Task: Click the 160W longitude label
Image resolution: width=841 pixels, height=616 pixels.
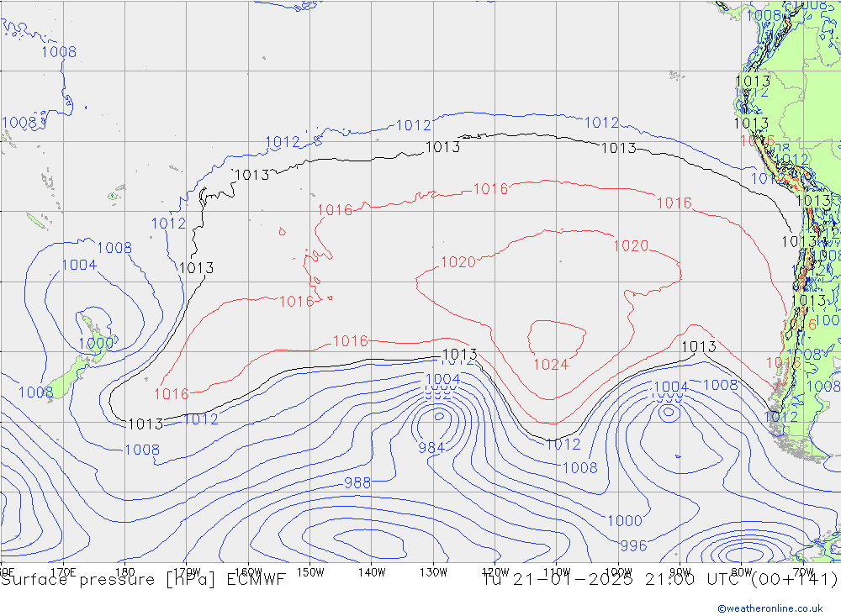Action: pos(249,571)
